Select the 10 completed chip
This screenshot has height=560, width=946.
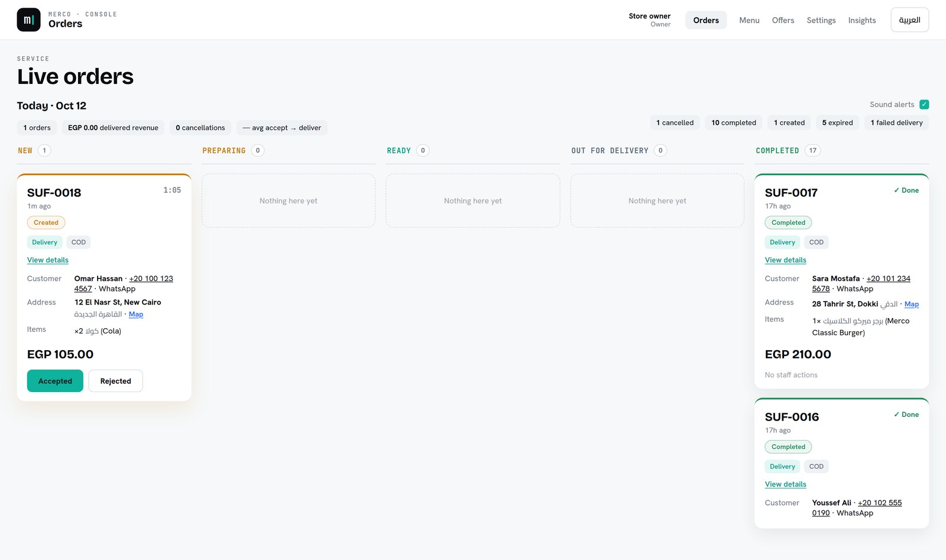[734, 123]
